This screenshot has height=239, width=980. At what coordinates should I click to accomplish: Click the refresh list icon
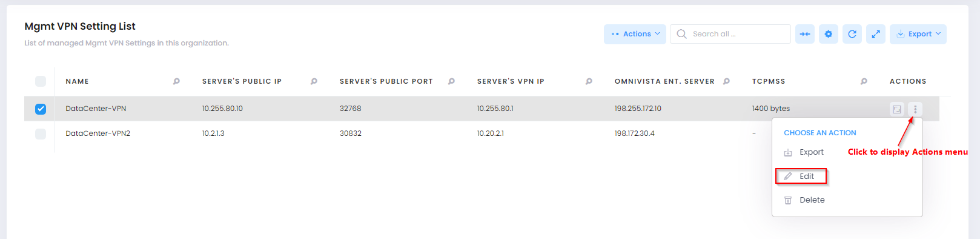point(852,34)
